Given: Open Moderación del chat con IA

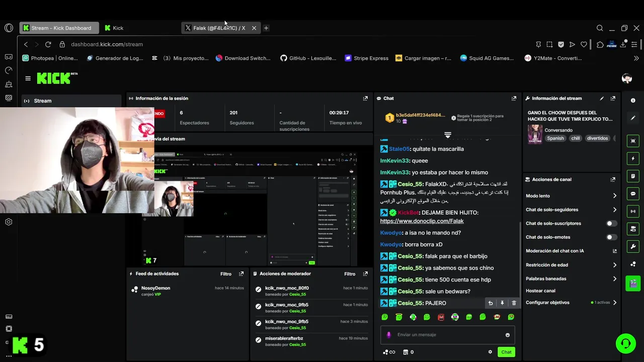Looking at the screenshot, I should point(571,251).
